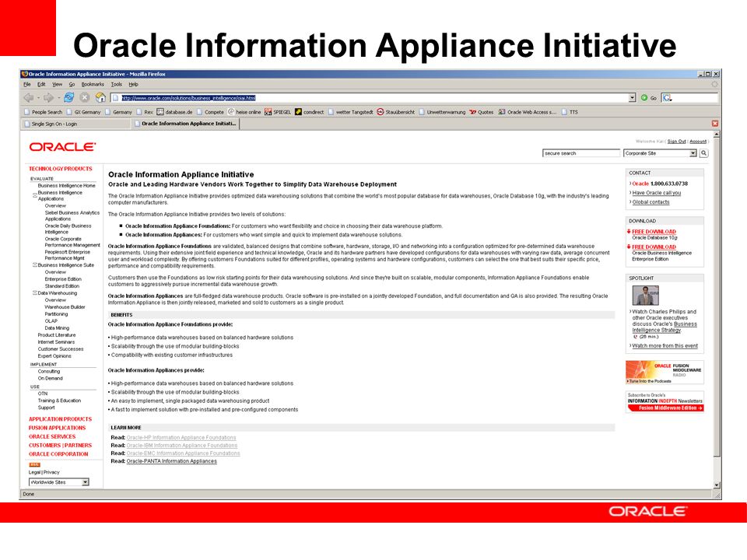Select Data Mining in the sidebar
This screenshot has width=747, height=560.
pos(57,328)
